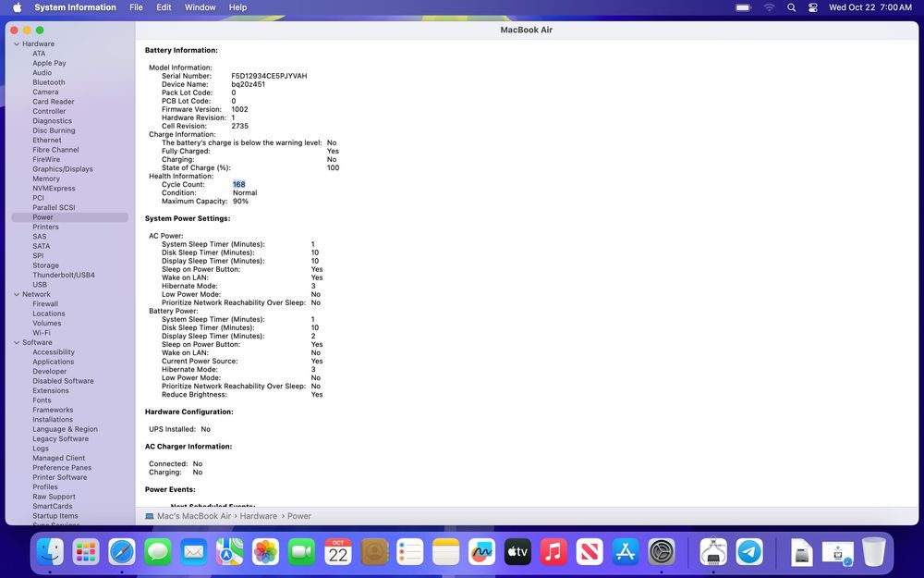Select Disabled Software in the sidebar
The width and height of the screenshot is (924, 578).
(x=63, y=381)
